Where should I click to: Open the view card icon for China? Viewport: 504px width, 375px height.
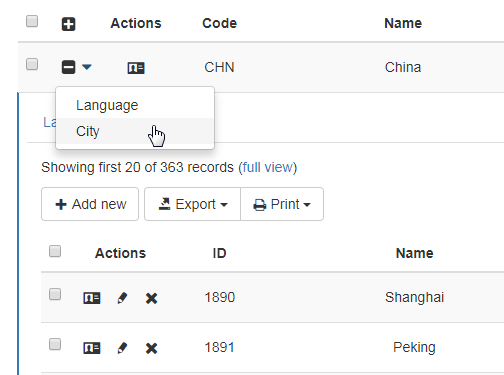pos(136,68)
